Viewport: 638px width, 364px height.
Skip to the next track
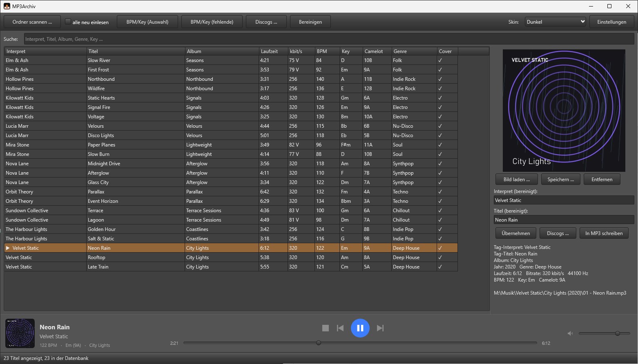coord(380,328)
